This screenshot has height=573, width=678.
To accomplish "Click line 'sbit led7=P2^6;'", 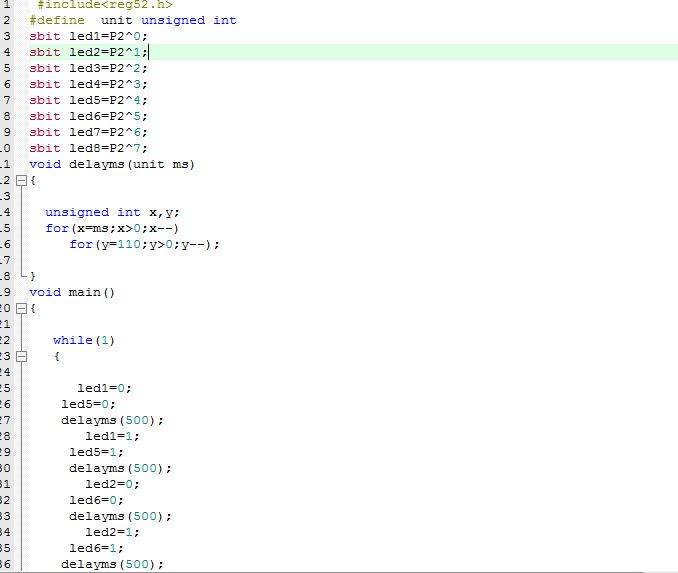I will 89,132.
